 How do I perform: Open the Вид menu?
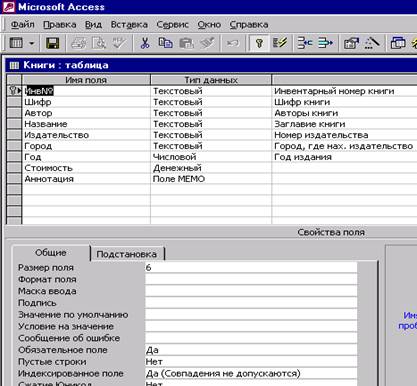(x=93, y=25)
